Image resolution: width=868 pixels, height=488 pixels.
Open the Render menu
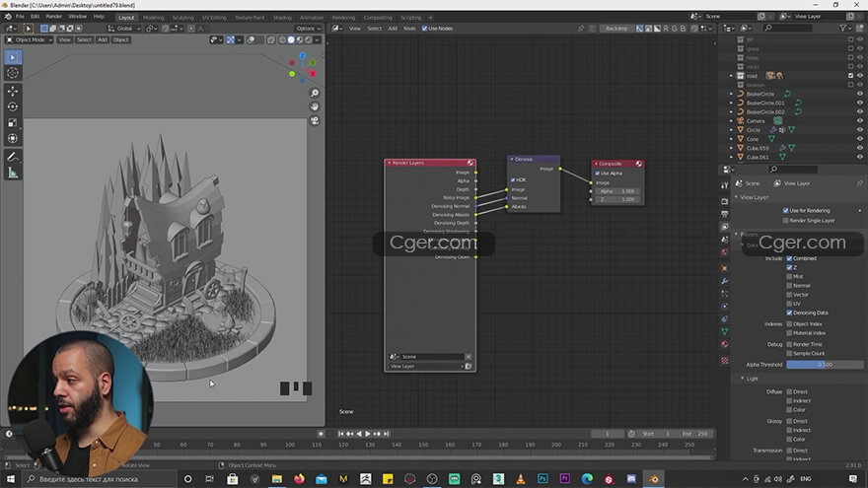(x=53, y=17)
